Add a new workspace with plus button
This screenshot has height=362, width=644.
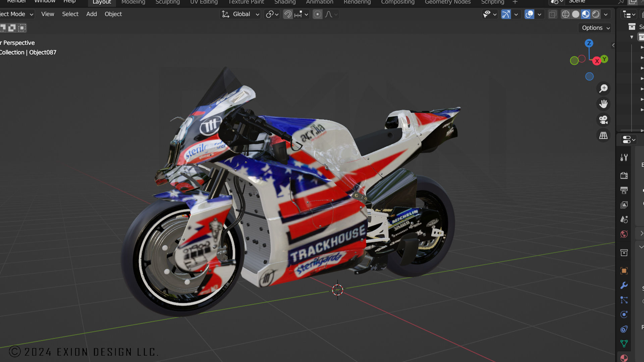[515, 2]
